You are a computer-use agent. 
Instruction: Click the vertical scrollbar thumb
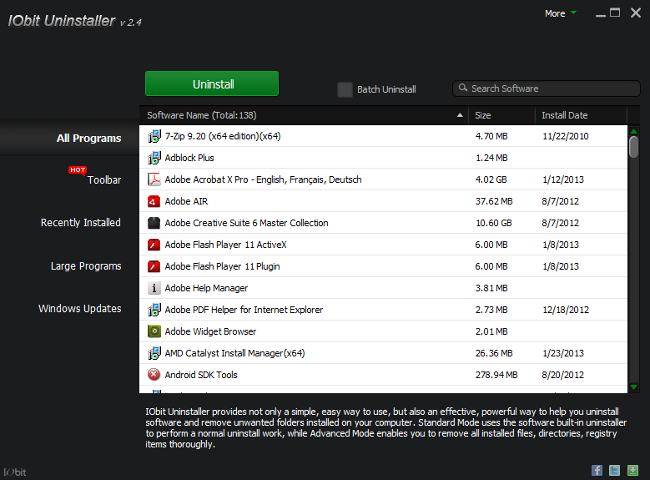click(x=633, y=147)
